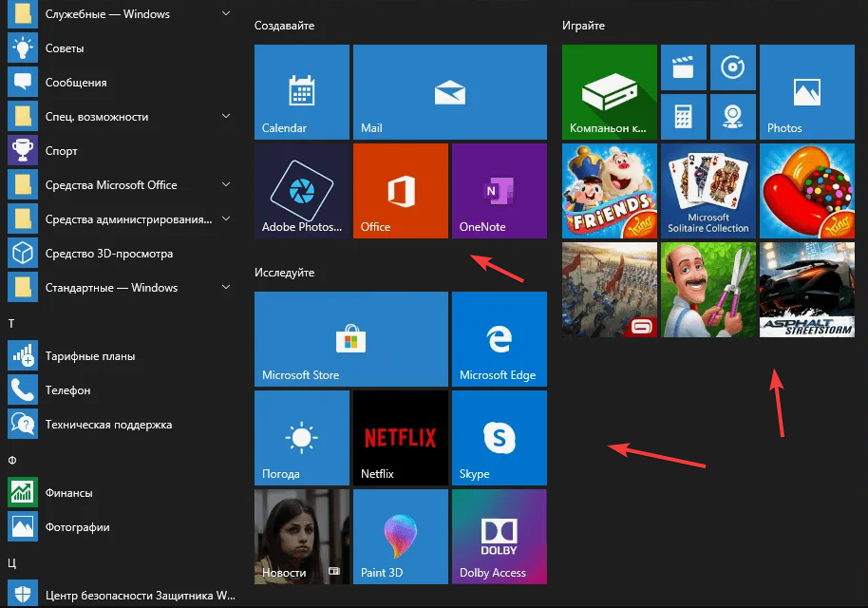Click the Исследуйте group title
The height and width of the screenshot is (608, 868).
284,273
